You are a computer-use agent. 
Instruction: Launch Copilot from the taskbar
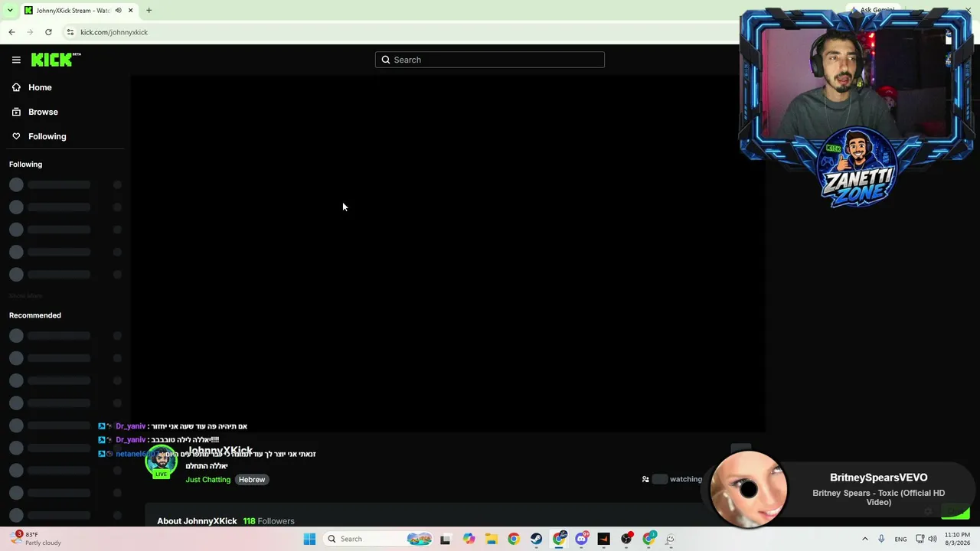469,539
